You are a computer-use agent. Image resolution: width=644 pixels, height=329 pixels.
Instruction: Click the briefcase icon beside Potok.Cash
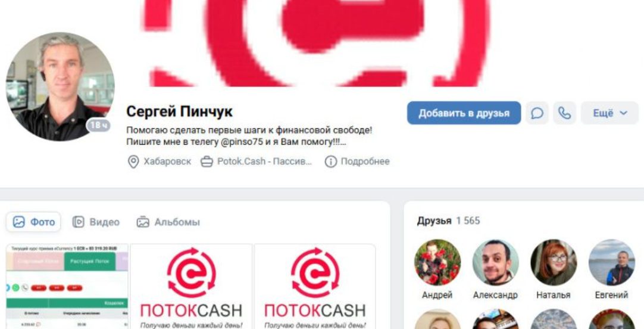[207, 162]
